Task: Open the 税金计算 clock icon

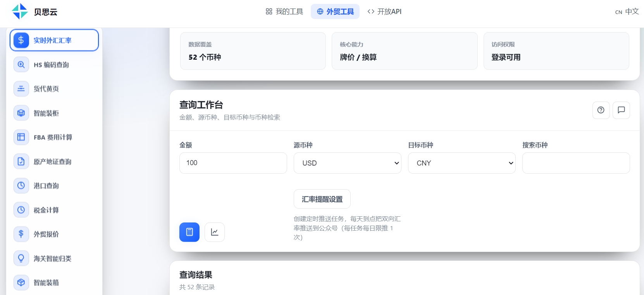Action: 21,210
